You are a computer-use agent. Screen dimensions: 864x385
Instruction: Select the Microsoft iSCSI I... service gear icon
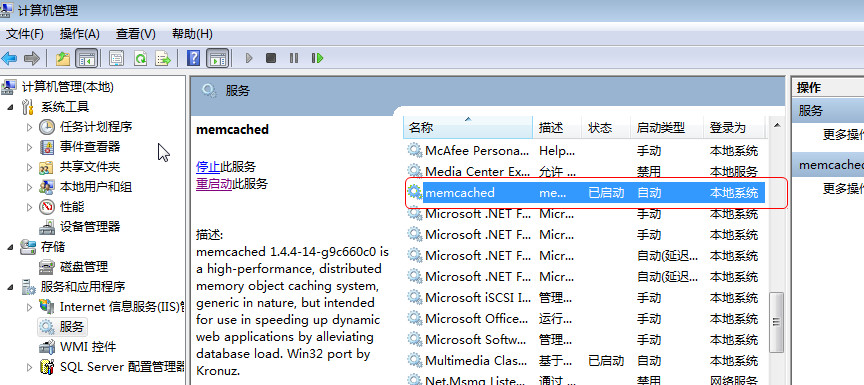pos(414,297)
